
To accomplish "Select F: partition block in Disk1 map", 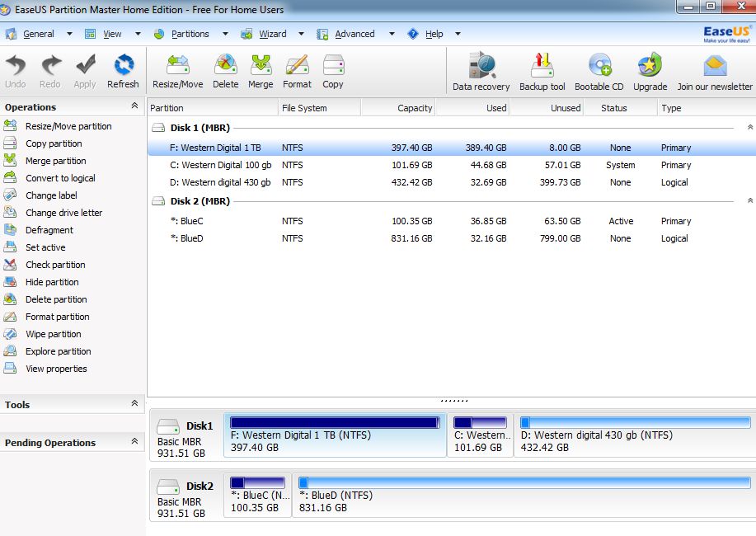I will click(x=335, y=435).
